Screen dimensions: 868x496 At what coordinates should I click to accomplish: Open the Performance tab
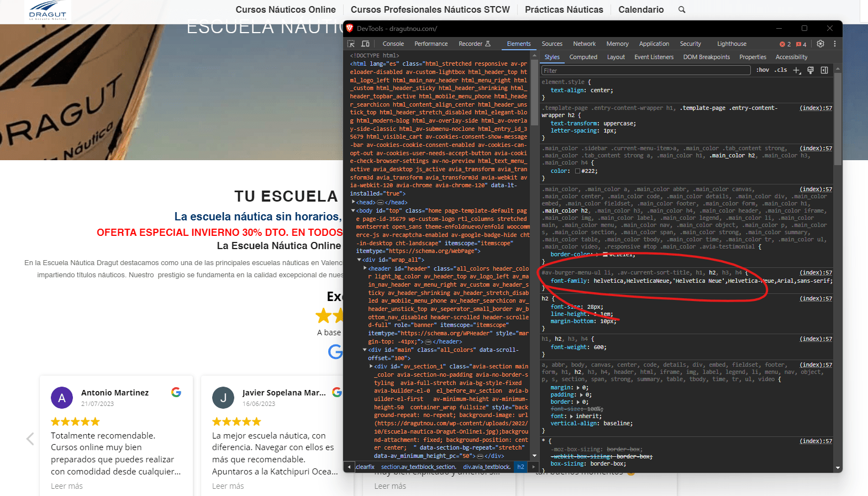[x=431, y=44]
